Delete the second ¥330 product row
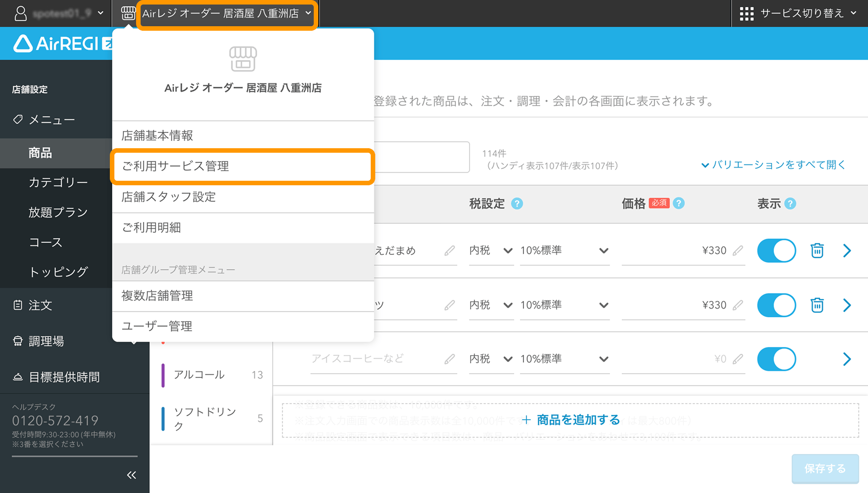The height and width of the screenshot is (493, 868). tap(817, 305)
